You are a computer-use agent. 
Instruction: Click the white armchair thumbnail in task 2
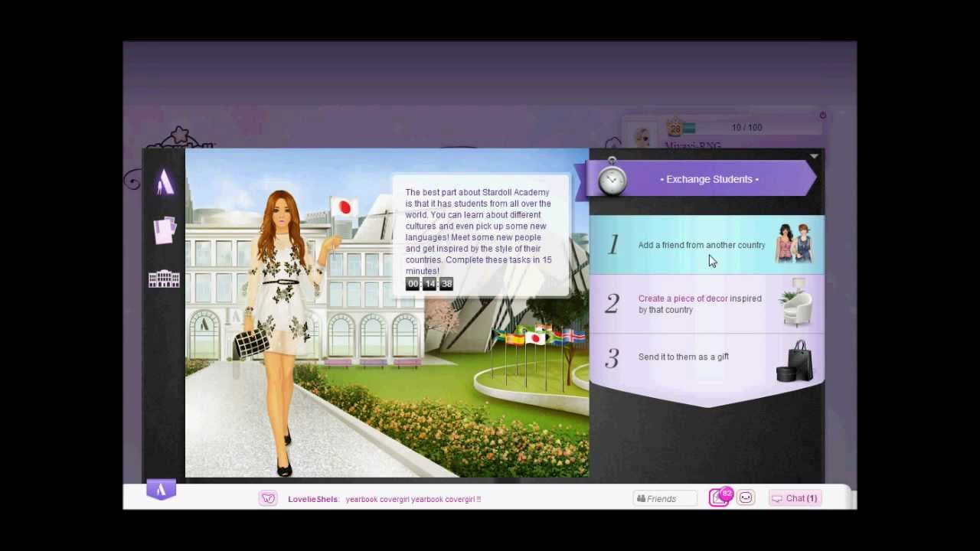pyautogui.click(x=795, y=304)
